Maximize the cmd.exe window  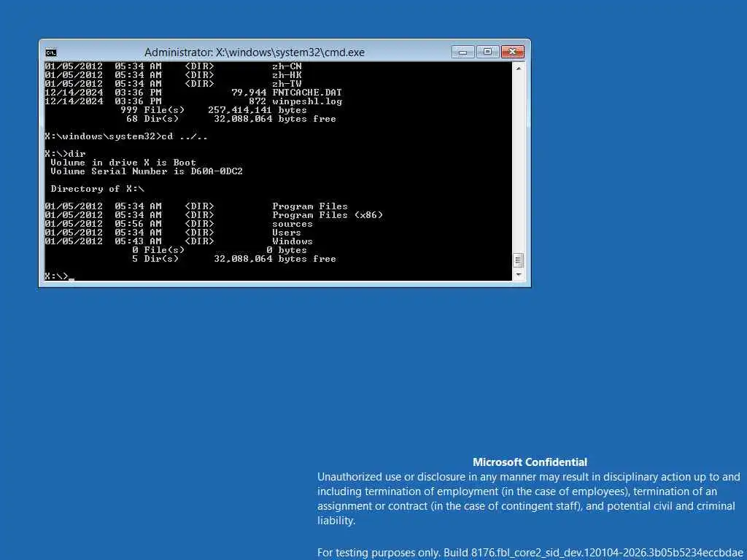coord(487,52)
